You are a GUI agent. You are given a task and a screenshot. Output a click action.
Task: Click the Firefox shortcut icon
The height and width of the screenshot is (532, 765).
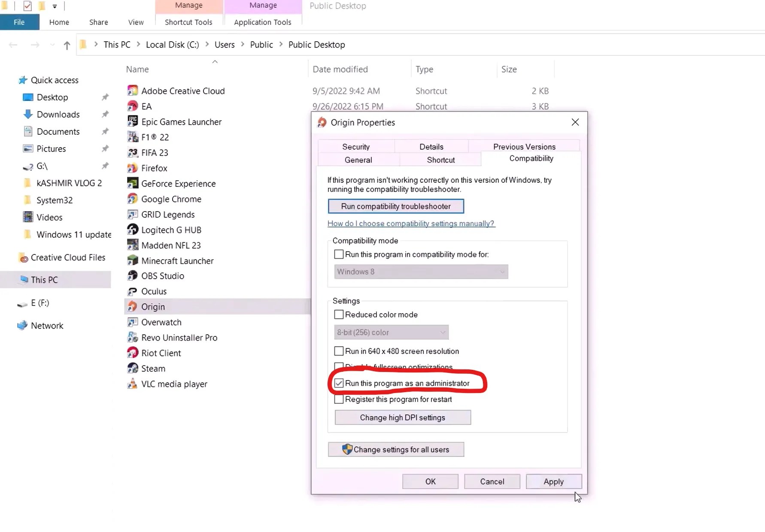tap(133, 168)
